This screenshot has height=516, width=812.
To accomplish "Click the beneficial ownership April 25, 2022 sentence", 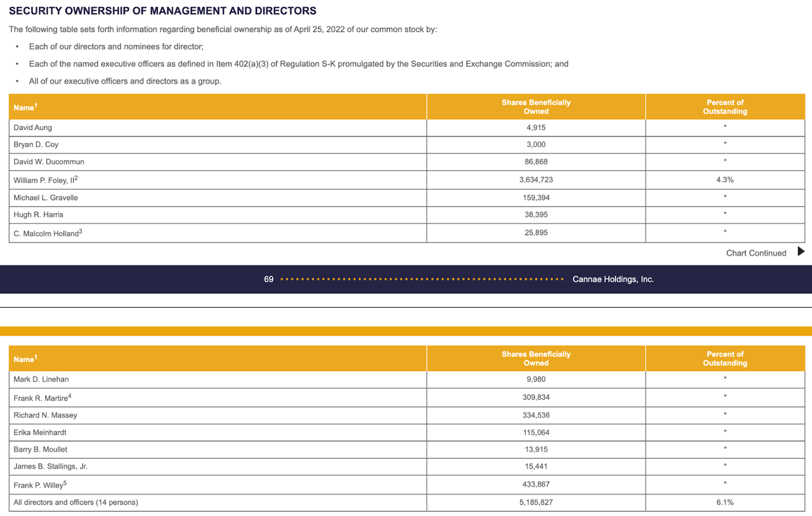I will 223,29.
